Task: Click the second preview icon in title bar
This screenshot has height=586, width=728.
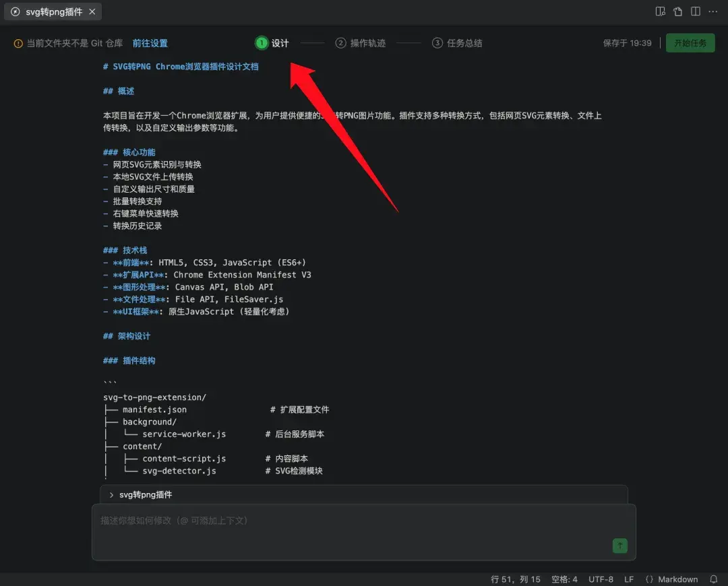Action: click(x=677, y=11)
